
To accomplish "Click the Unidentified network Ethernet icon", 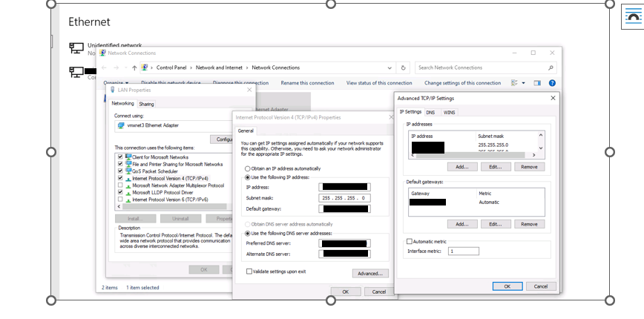I will point(76,48).
